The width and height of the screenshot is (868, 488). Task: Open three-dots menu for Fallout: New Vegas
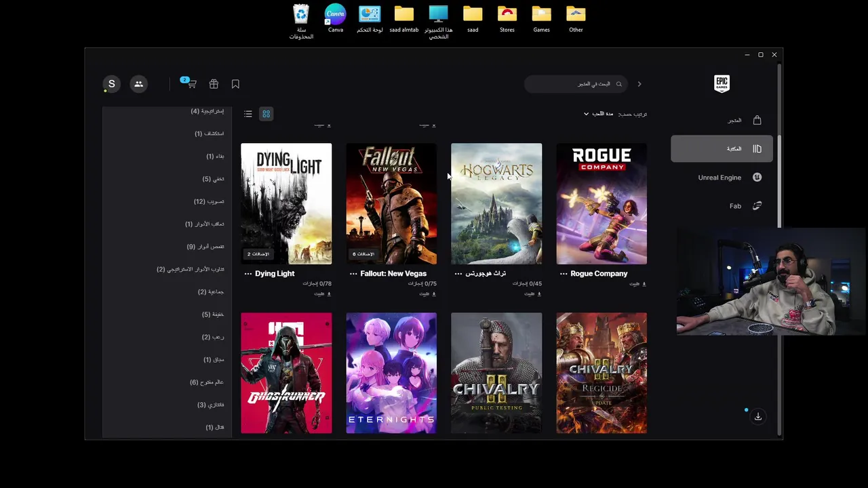pyautogui.click(x=353, y=274)
